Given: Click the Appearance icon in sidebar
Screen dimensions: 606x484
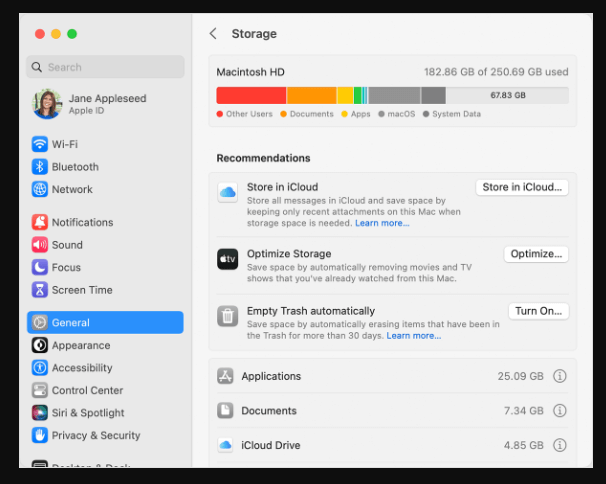Looking at the screenshot, I should click(40, 345).
